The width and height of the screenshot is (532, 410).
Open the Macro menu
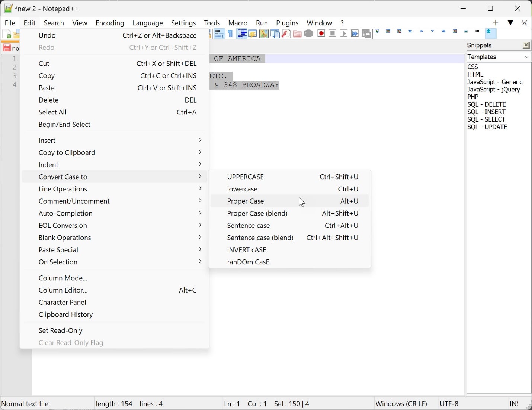[x=238, y=23]
